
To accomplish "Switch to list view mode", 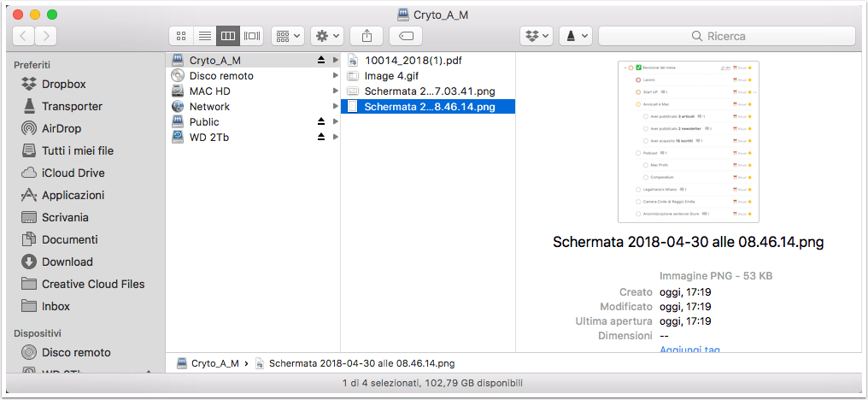I will pos(205,36).
